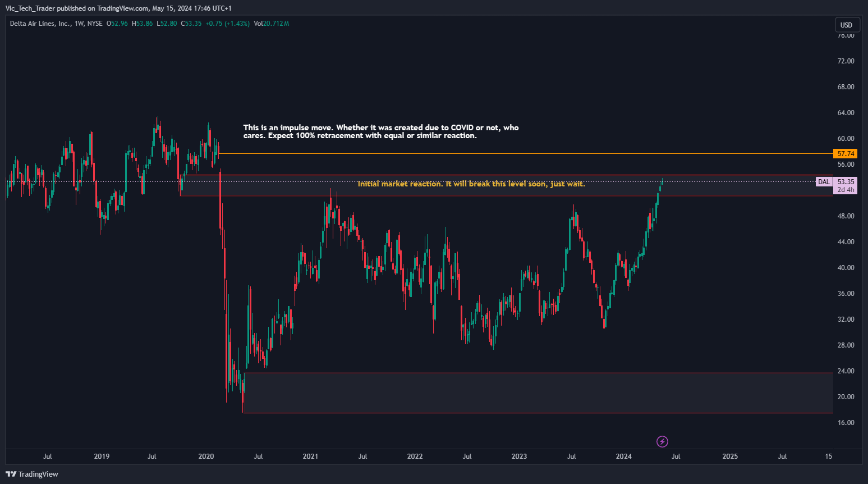This screenshot has height=484, width=868.
Task: Click the orange 57.74 price label
Action: [846, 154]
